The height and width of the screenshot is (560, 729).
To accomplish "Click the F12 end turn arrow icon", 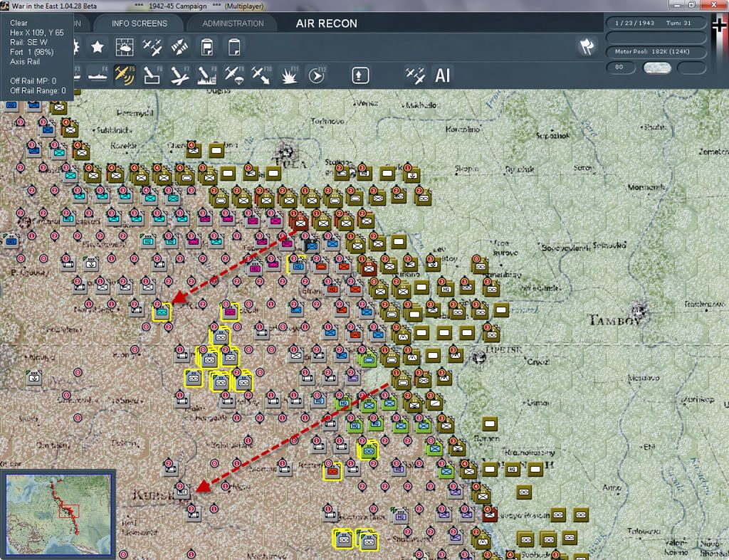I will (x=317, y=75).
